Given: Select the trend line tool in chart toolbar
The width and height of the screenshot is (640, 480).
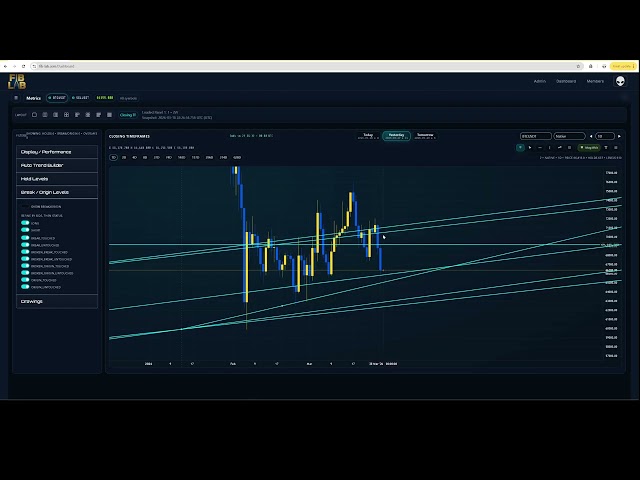Looking at the screenshot, I should tap(560, 148).
